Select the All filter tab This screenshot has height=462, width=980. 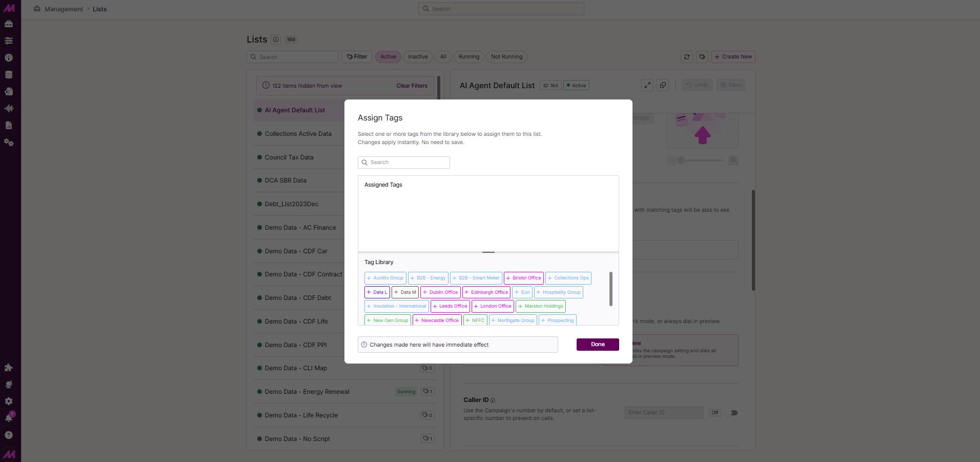click(x=443, y=57)
